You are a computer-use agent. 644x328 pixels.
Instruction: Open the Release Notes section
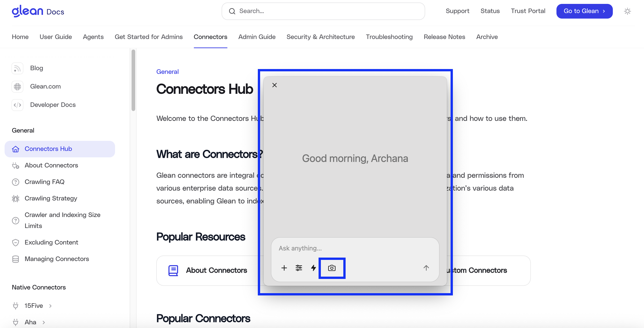coord(444,37)
